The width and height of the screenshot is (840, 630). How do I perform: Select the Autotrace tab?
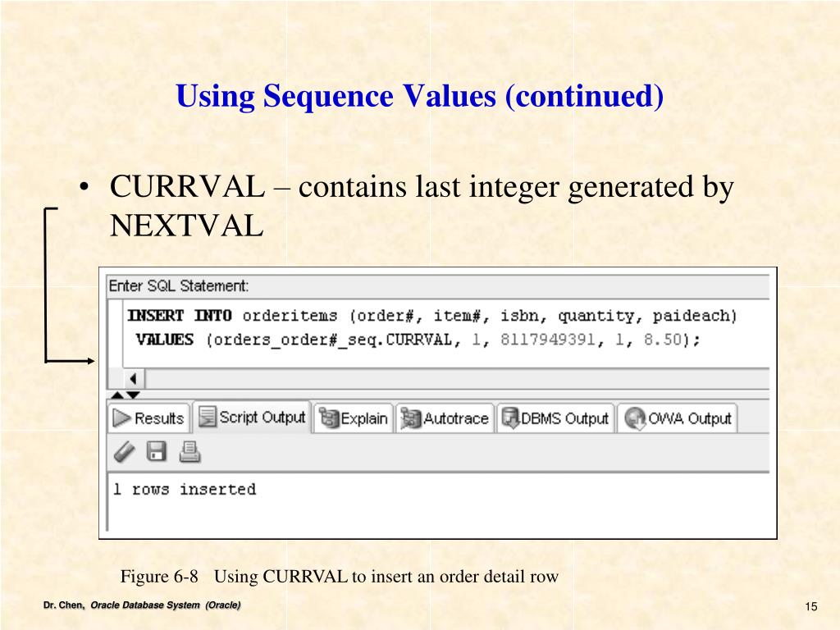(445, 418)
